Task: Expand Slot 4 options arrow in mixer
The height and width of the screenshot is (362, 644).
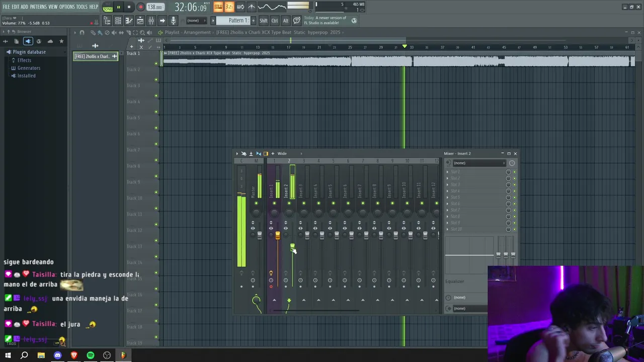Action: [x=447, y=191]
